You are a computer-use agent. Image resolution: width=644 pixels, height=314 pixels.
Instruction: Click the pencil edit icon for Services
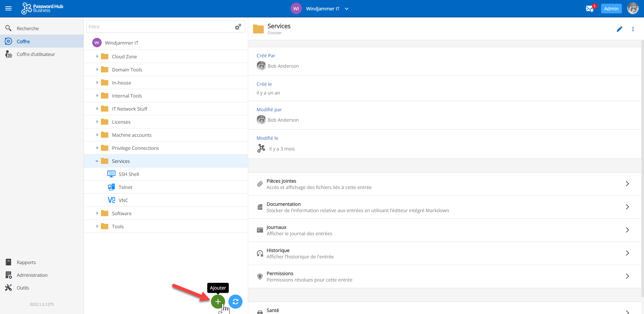[619, 29]
